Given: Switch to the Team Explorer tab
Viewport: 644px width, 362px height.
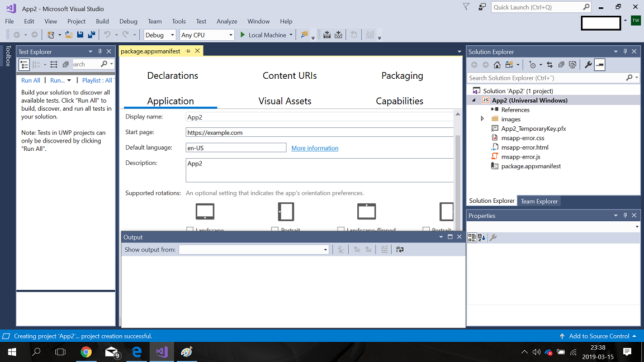Looking at the screenshot, I should coord(539,201).
